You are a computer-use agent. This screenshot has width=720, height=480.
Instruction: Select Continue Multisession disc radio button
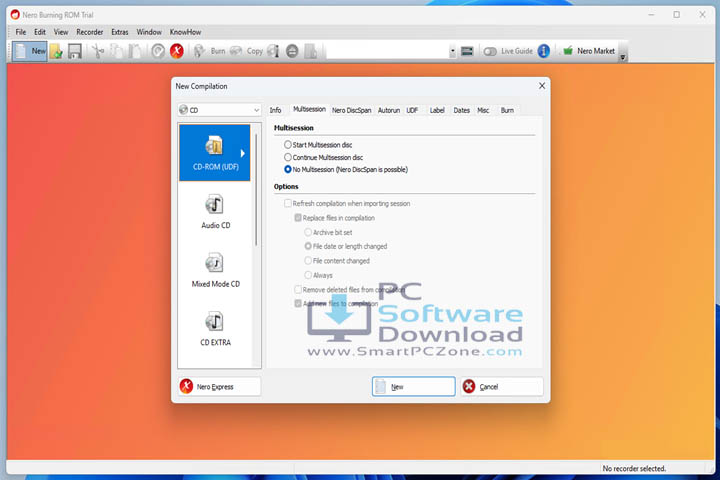[288, 157]
